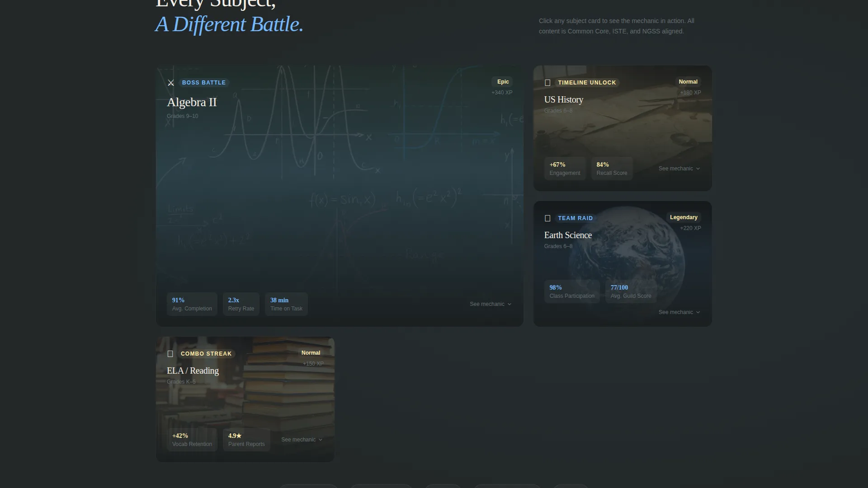868x488 pixels.
Task: Select the BOSS BATTLE tag label
Action: click(x=203, y=83)
